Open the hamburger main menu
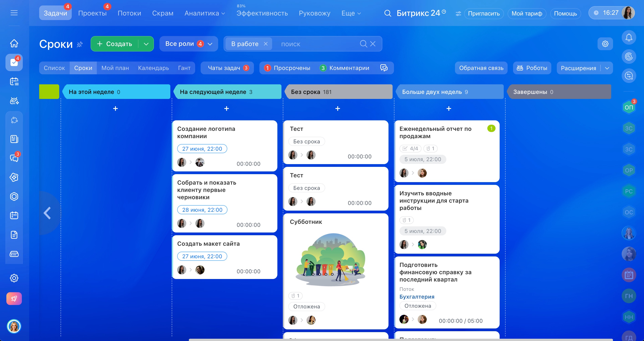Viewport: 644px width, 341px height. point(14,13)
